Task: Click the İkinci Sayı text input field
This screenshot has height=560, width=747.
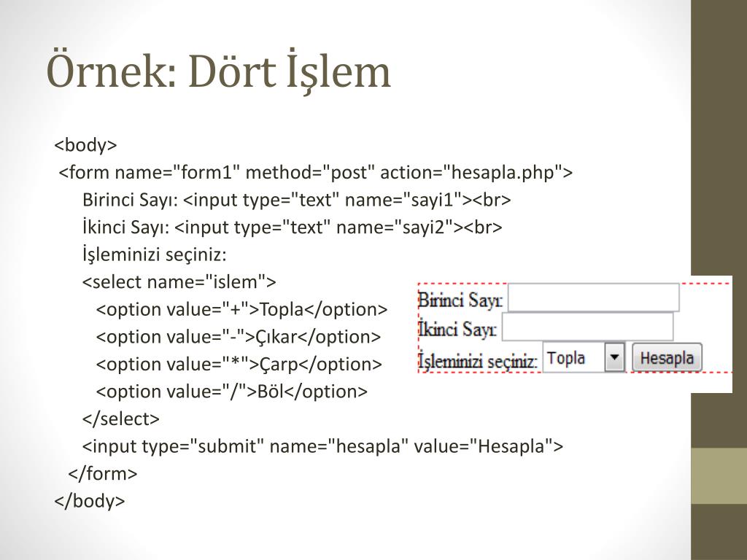Action: tap(588, 327)
